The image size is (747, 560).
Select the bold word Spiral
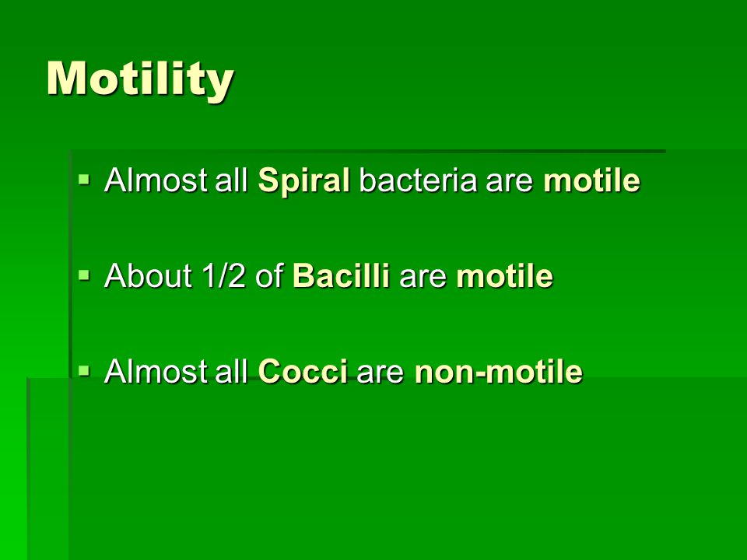pyautogui.click(x=304, y=181)
